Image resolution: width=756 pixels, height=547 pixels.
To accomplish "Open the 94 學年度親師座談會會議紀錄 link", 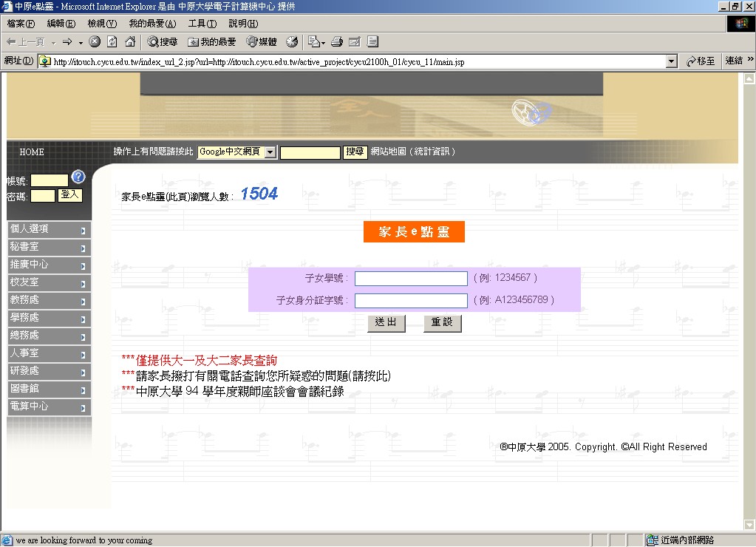I will (x=240, y=391).
